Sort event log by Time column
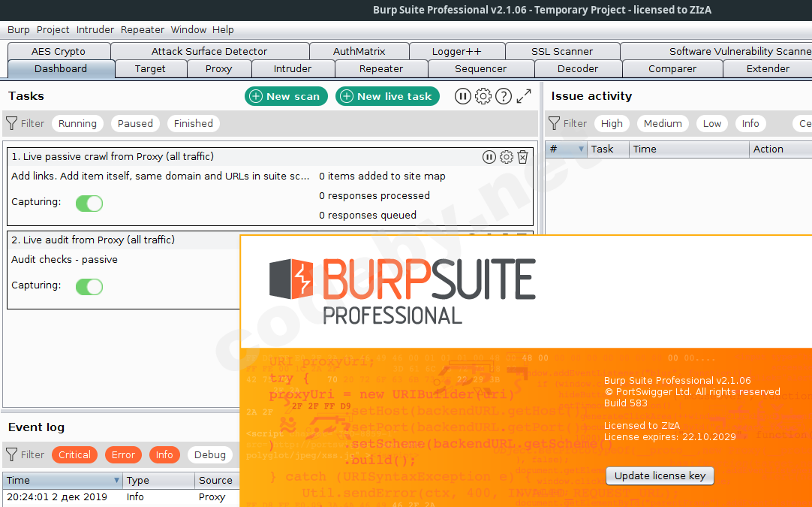Screen dimensions: 812x507 62,480
